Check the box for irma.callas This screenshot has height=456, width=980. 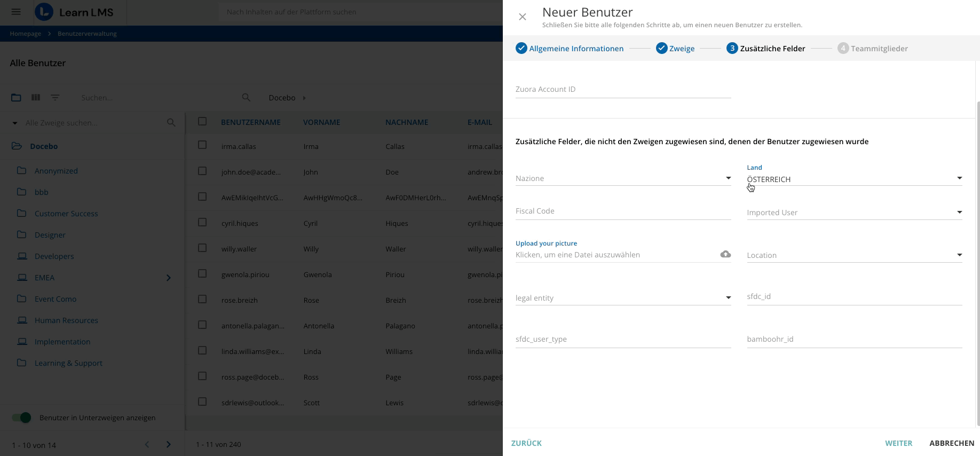coord(202,145)
